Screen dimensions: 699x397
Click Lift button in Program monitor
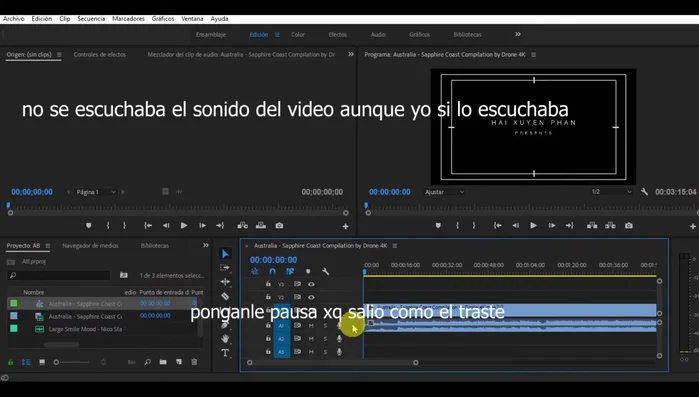coord(592,225)
